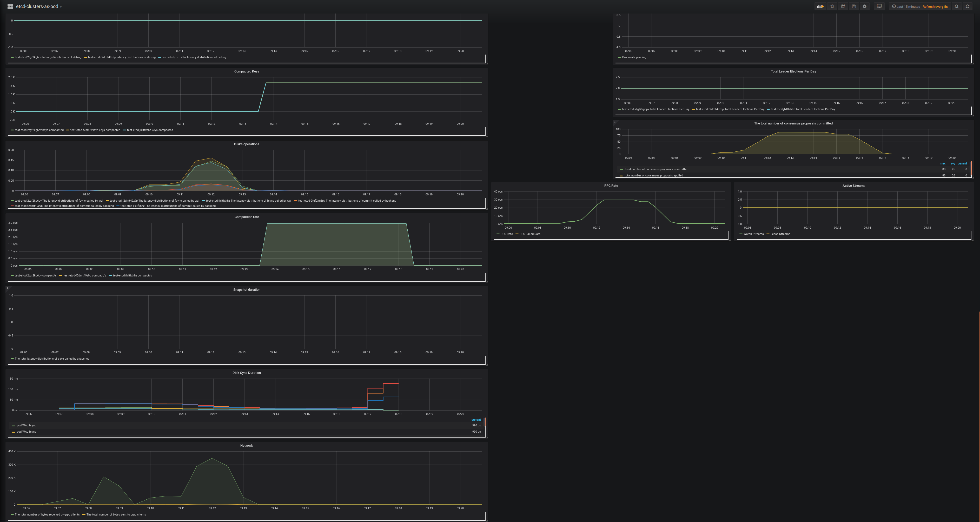Sort legend by current column header

(476, 420)
